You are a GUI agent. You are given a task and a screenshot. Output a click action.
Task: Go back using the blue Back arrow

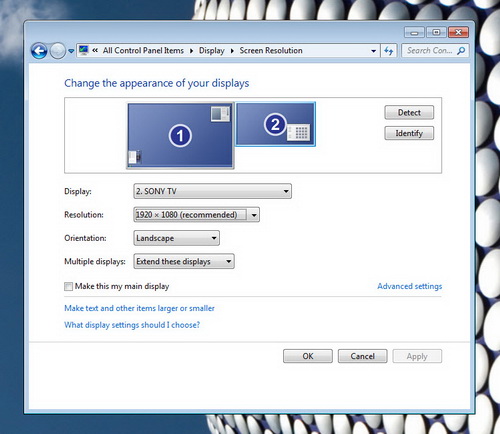39,51
